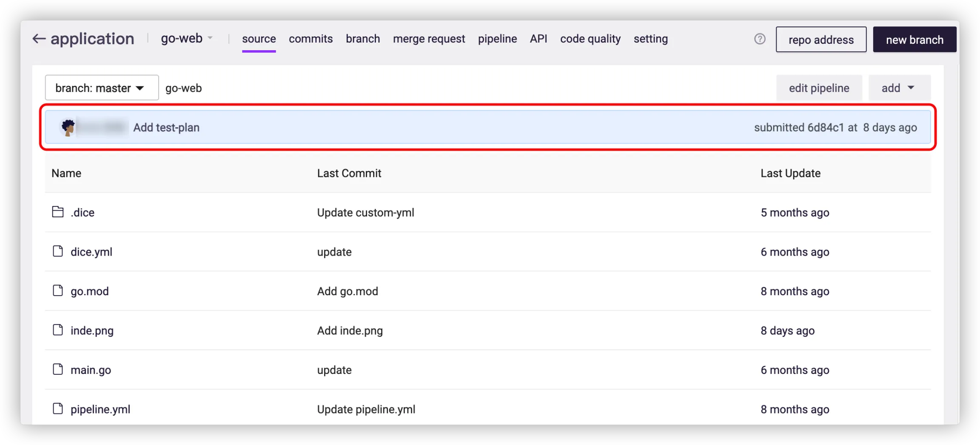Click the go-web breadcrumb path
980x445 pixels.
pyautogui.click(x=183, y=88)
